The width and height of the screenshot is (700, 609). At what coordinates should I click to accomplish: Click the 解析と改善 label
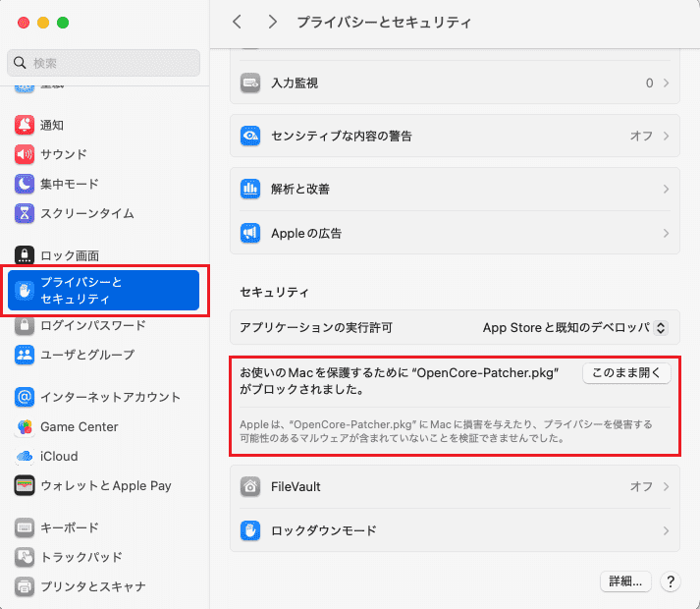click(x=300, y=189)
